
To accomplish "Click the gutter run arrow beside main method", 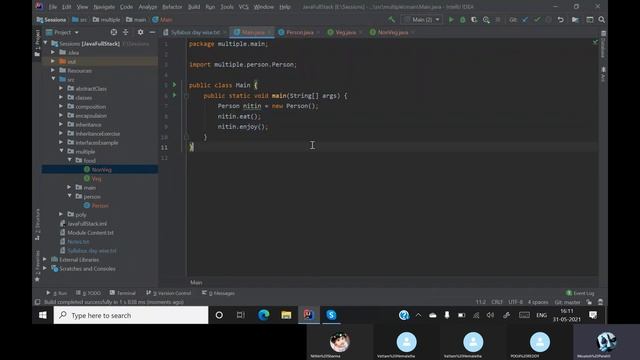I will (174, 95).
